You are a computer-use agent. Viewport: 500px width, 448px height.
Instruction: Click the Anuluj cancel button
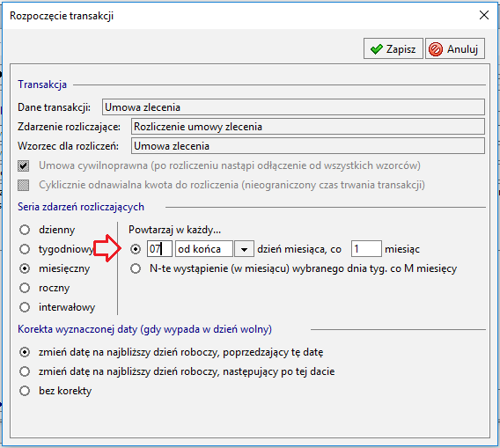[x=455, y=48]
